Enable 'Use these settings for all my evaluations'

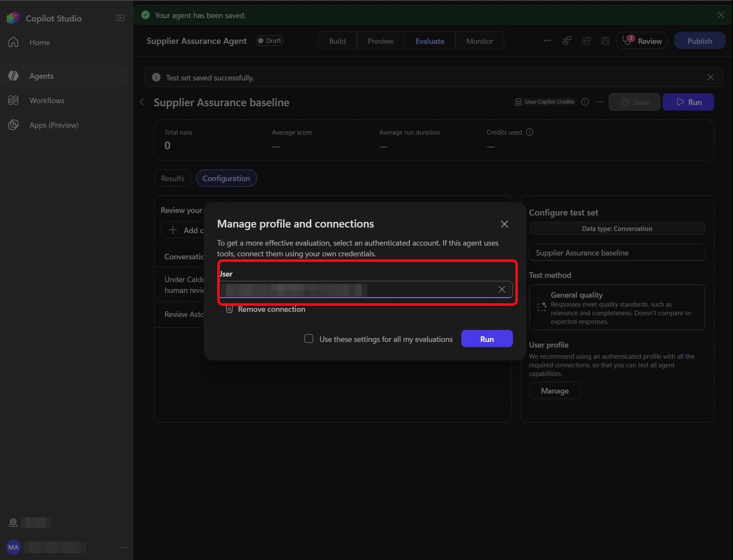[308, 338]
